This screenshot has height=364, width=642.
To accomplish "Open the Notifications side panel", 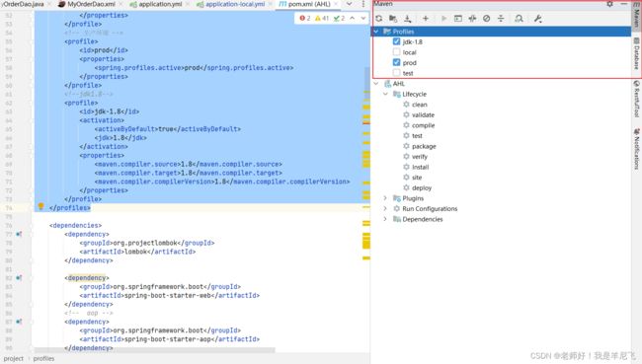I will pyautogui.click(x=636, y=149).
